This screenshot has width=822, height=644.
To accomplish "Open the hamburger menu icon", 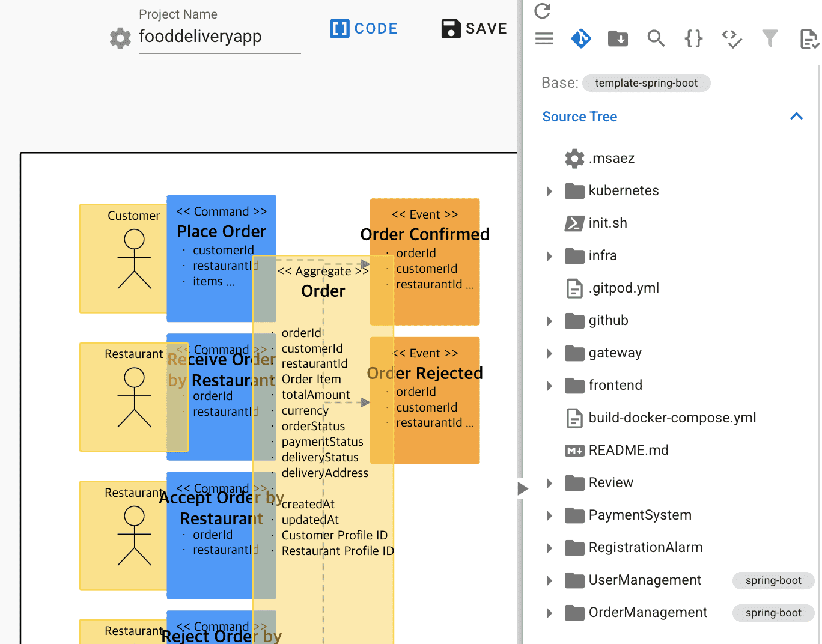I will [x=544, y=39].
